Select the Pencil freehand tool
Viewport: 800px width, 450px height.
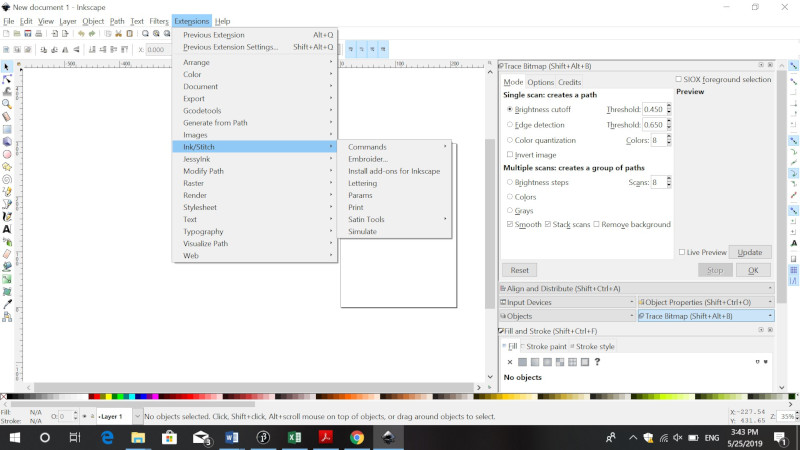click(7, 192)
